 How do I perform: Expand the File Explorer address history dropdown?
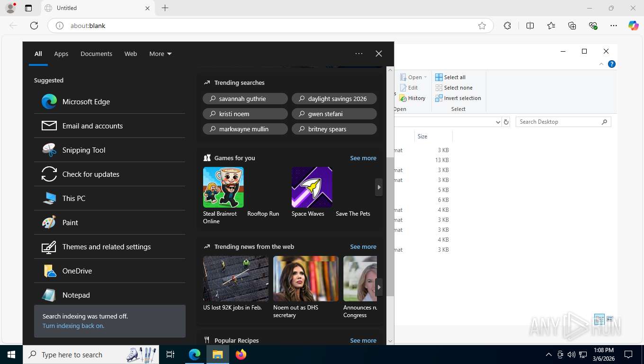(498, 122)
